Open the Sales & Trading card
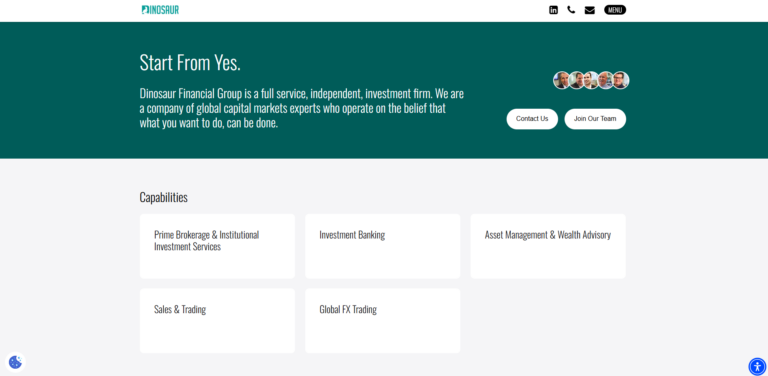The image size is (768, 376). coord(217,321)
